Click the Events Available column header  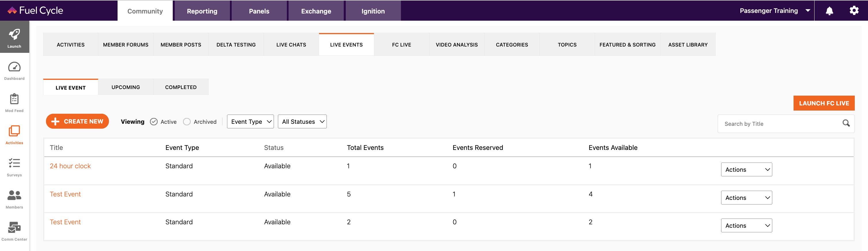(613, 148)
